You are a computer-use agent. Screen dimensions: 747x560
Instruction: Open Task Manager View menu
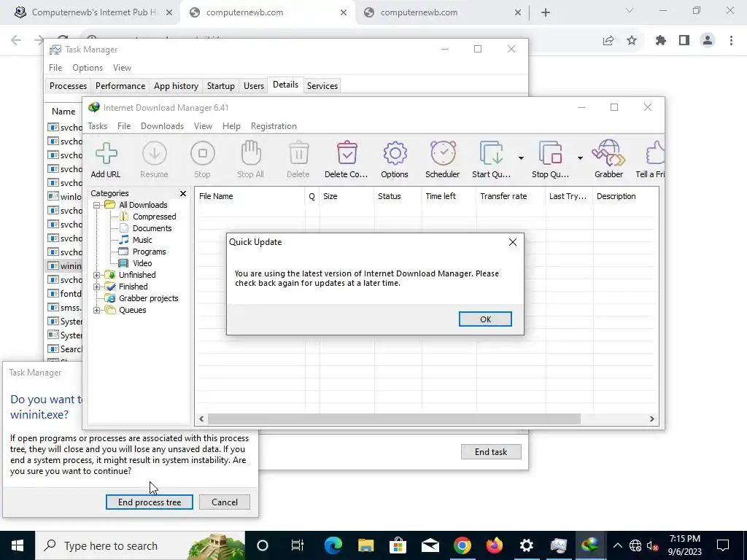tap(122, 68)
